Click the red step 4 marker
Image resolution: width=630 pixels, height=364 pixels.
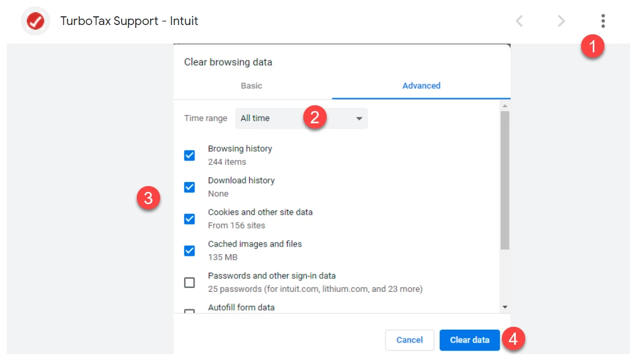(x=513, y=339)
